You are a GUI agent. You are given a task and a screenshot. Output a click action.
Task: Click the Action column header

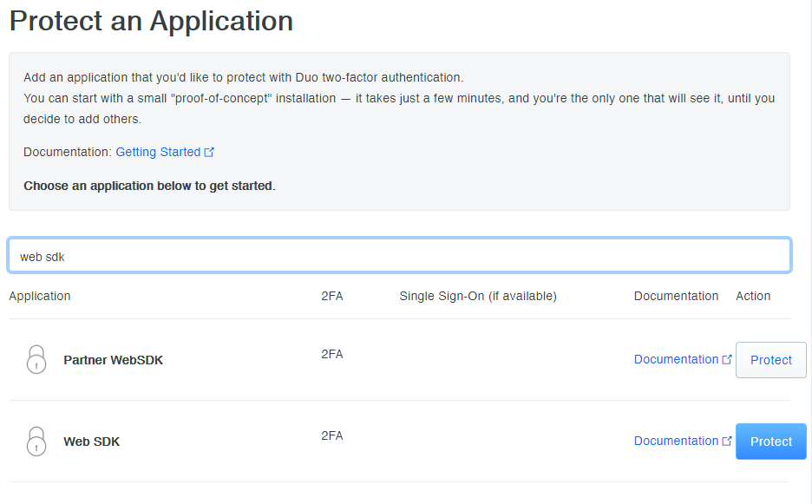point(753,296)
